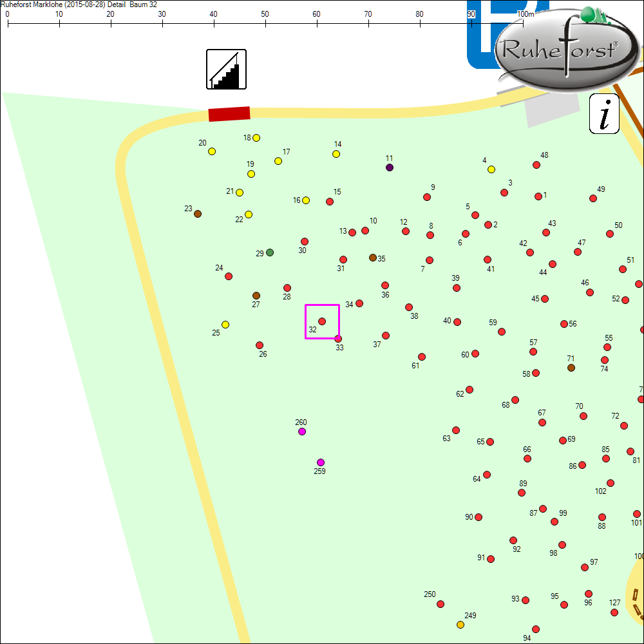Select red tree marker 48
This screenshot has height=644, width=644.
pyautogui.click(x=536, y=165)
